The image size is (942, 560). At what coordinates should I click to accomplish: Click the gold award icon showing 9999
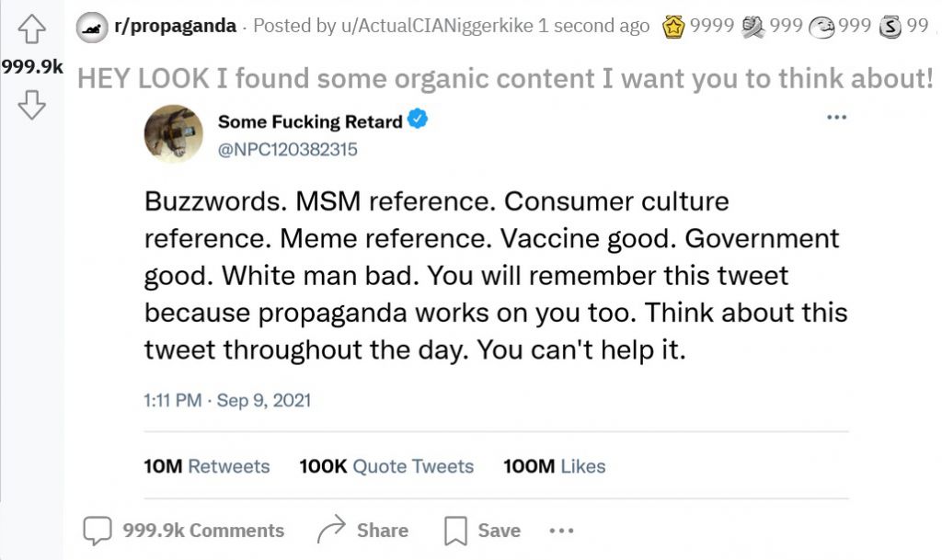(x=674, y=27)
